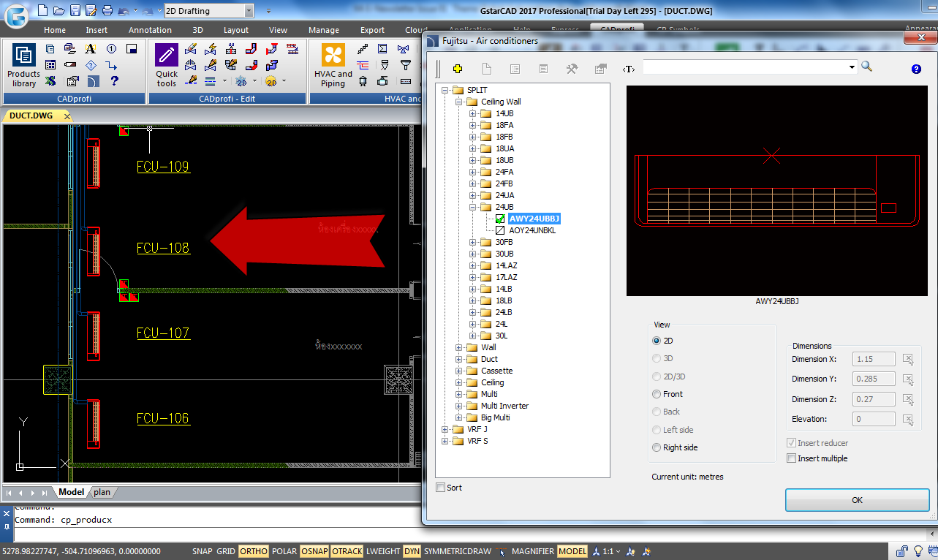The image size is (938, 560).
Task: Click the pick Dimension X icon
Action: (907, 359)
